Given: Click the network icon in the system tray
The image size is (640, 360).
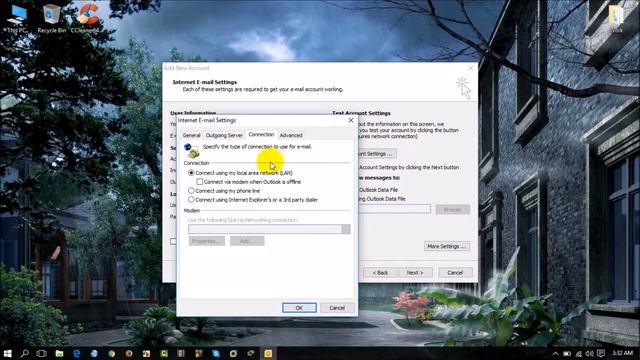Looking at the screenshot, I should pyautogui.click(x=578, y=354).
